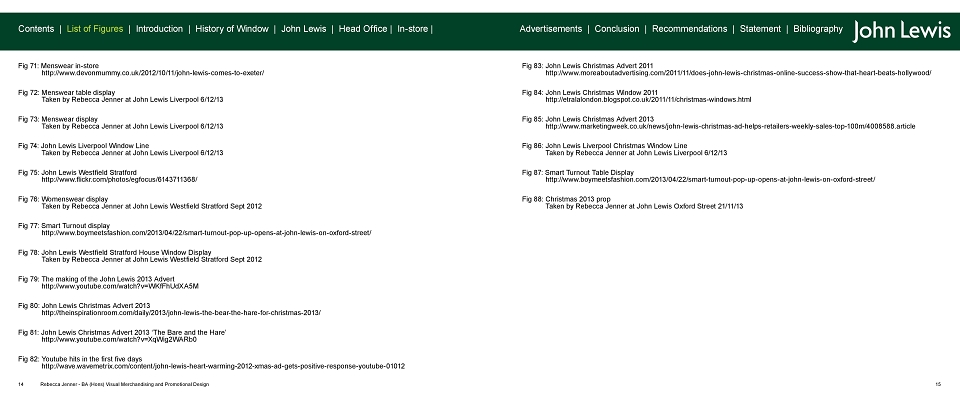Open devonmummy.co.uk link under Fig 71
The width and height of the screenshot is (960, 404).
153,73
